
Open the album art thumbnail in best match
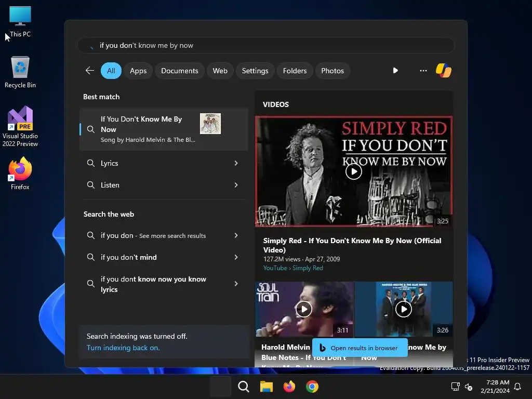point(210,124)
